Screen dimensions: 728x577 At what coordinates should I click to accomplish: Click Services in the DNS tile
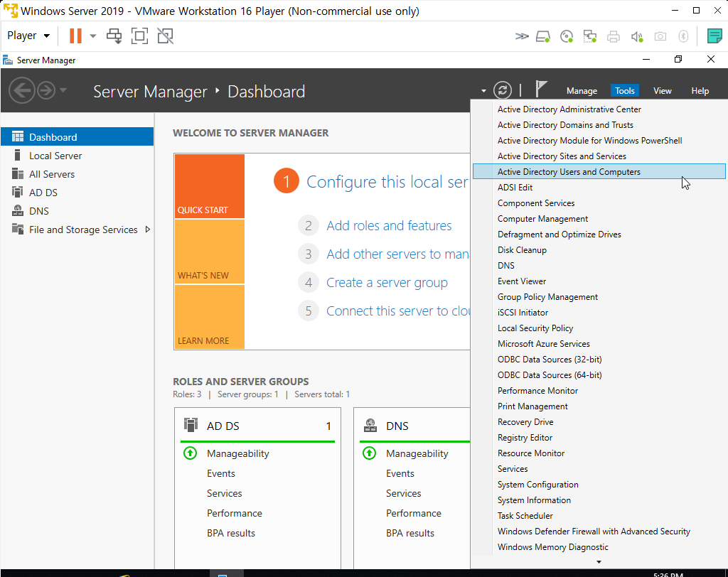pyautogui.click(x=404, y=493)
